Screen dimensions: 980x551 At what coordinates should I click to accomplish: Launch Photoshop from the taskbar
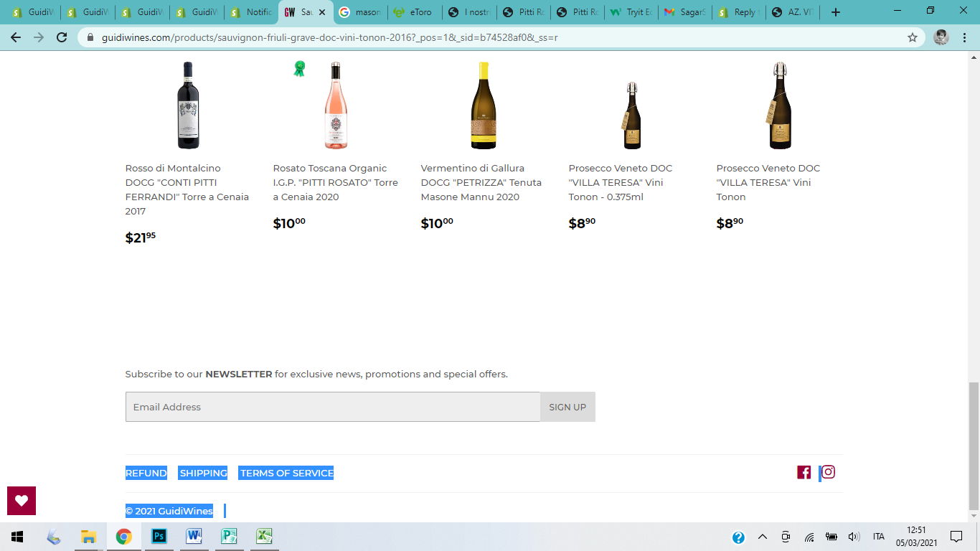tap(159, 537)
